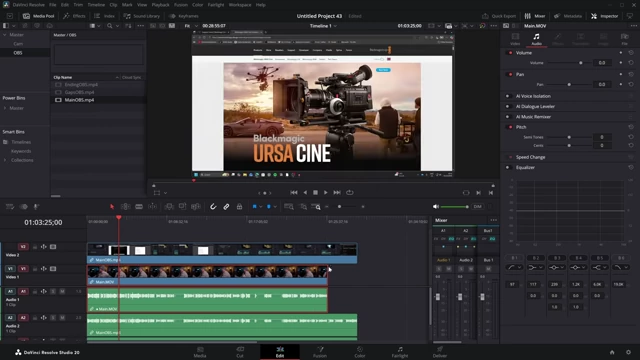
Task: Toggle Volume section enable switch
Action: pyautogui.click(x=510, y=53)
